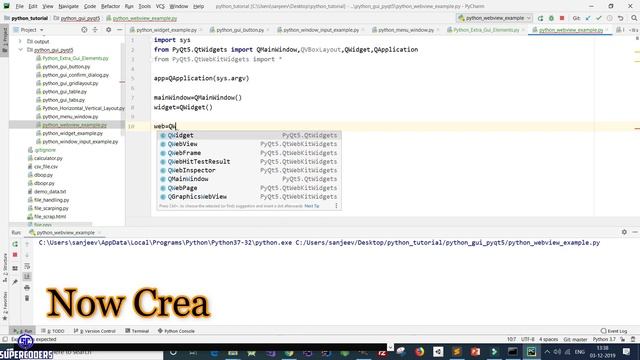Click Down the stack trace arrow
This screenshot has height=360, width=640.
[27, 255]
